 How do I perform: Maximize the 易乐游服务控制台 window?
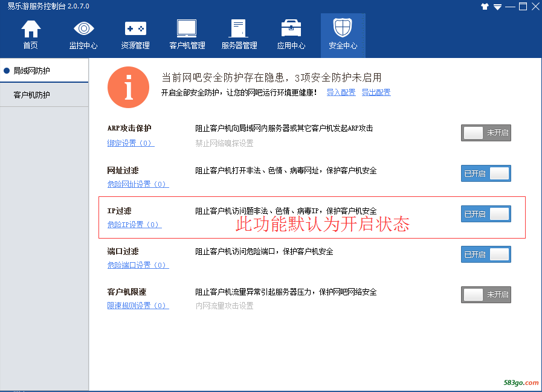[x=523, y=7]
